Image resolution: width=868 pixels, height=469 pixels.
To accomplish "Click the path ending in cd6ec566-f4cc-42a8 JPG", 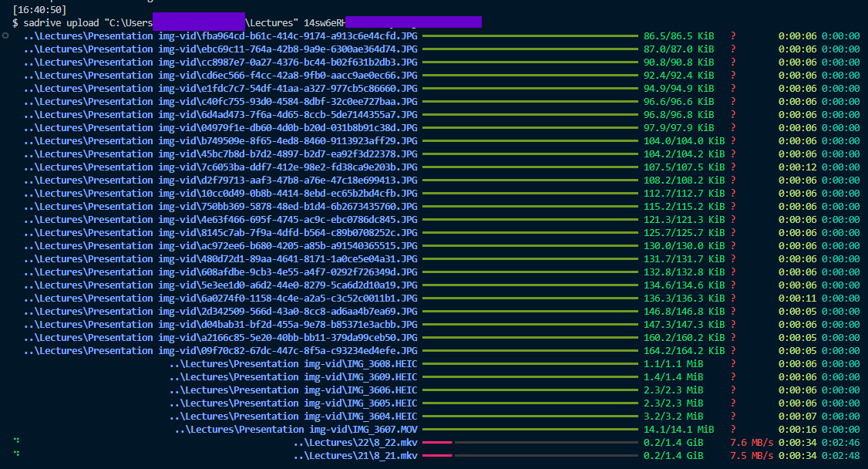I will (220, 76).
